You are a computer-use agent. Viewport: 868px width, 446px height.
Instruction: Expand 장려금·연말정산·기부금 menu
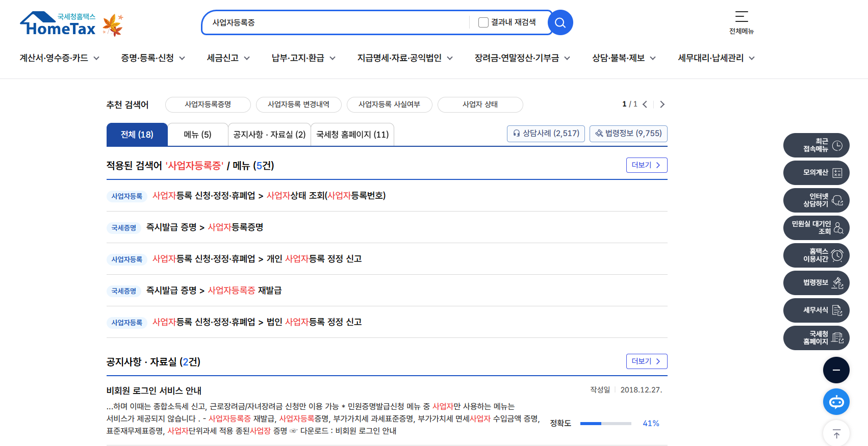522,58
